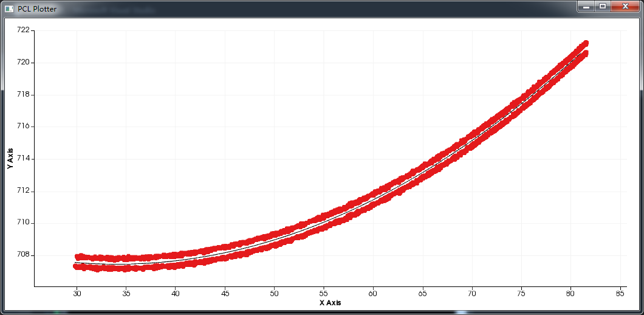Click the 710 tick label on Y axis
644x315 pixels.
(24, 223)
